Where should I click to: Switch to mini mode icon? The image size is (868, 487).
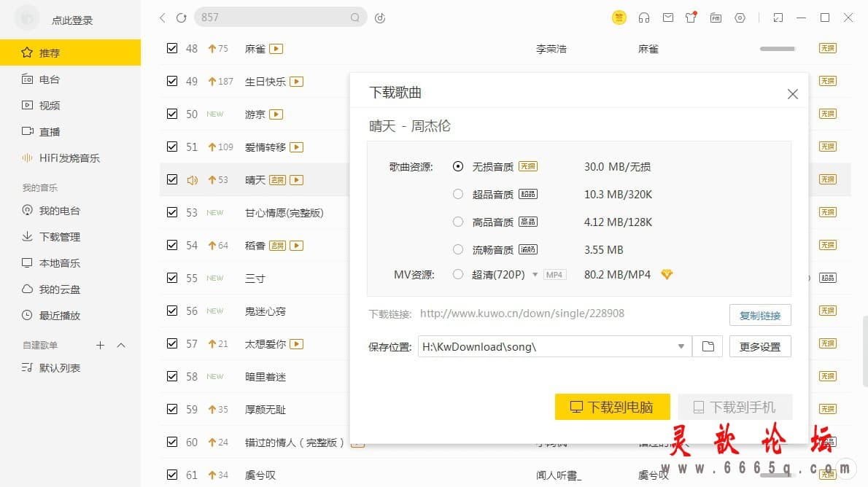tap(778, 17)
